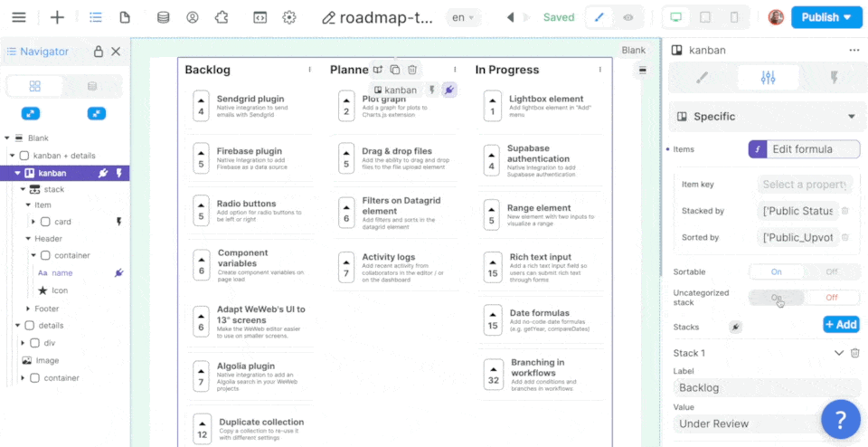Click the plus Add element icon
868x447 pixels.
[x=57, y=17]
